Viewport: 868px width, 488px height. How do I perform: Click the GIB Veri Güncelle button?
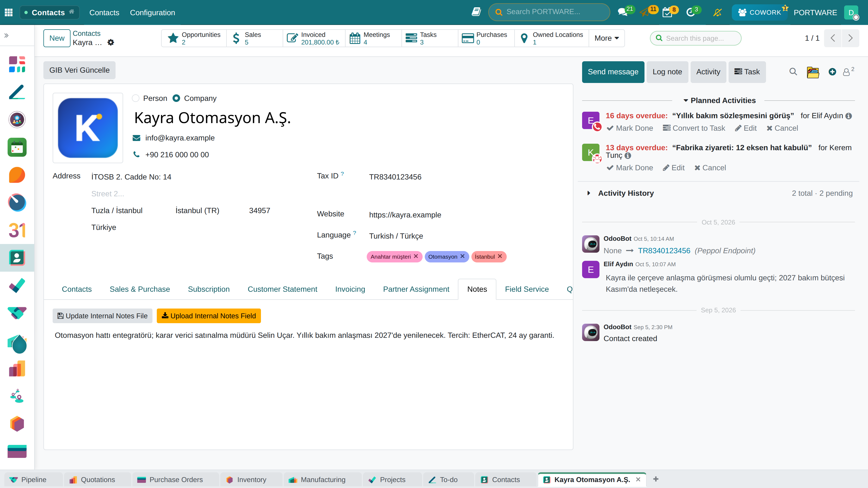79,70
